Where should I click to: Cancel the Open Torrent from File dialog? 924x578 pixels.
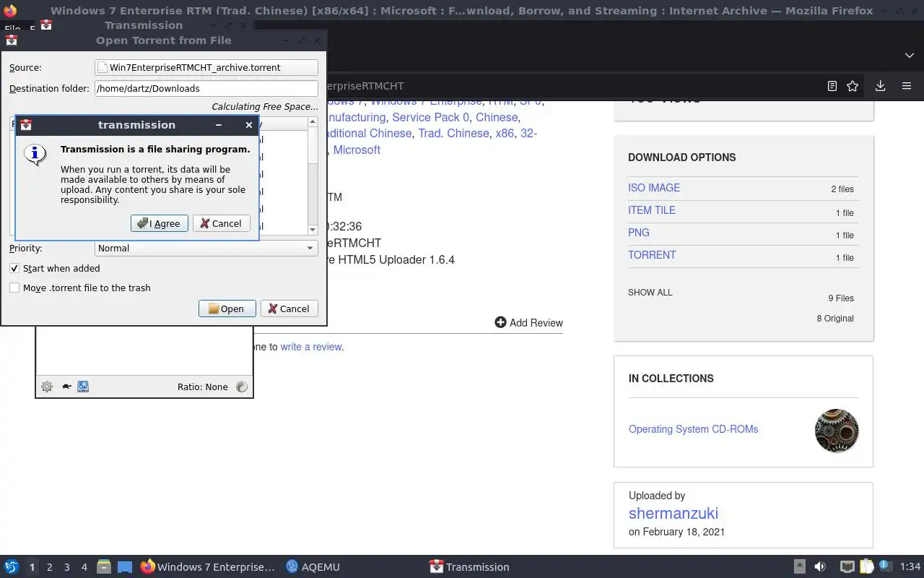[x=289, y=309]
